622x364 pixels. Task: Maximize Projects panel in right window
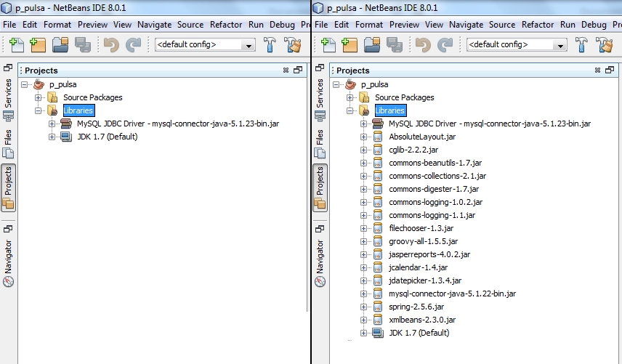point(610,70)
